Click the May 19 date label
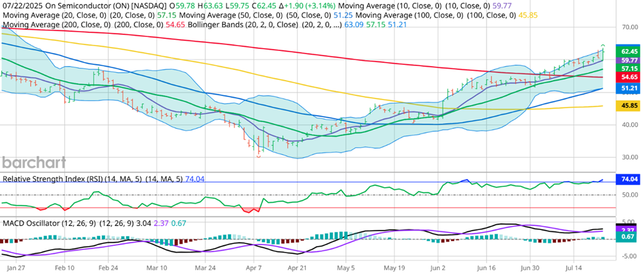The image size is (644, 275). [394, 267]
